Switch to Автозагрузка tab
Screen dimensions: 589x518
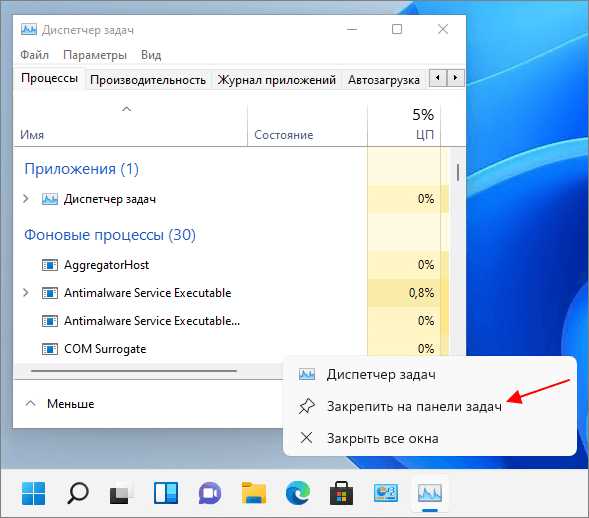(x=384, y=80)
